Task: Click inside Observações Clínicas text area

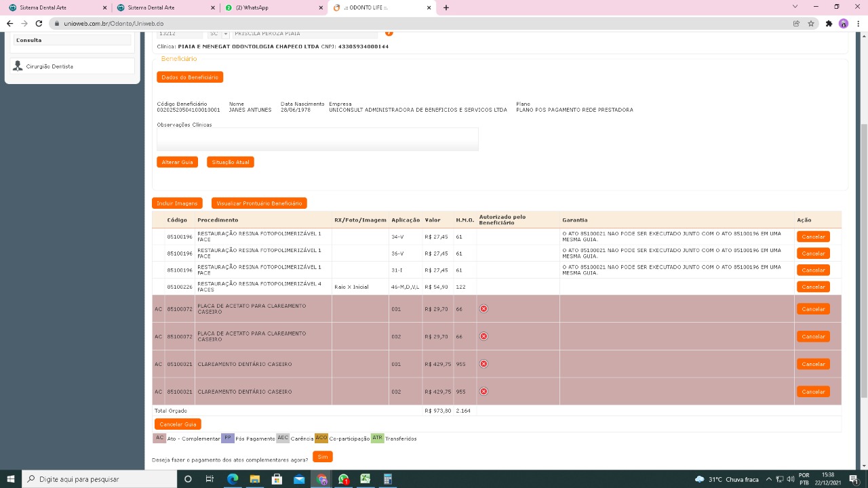Action: [x=317, y=139]
